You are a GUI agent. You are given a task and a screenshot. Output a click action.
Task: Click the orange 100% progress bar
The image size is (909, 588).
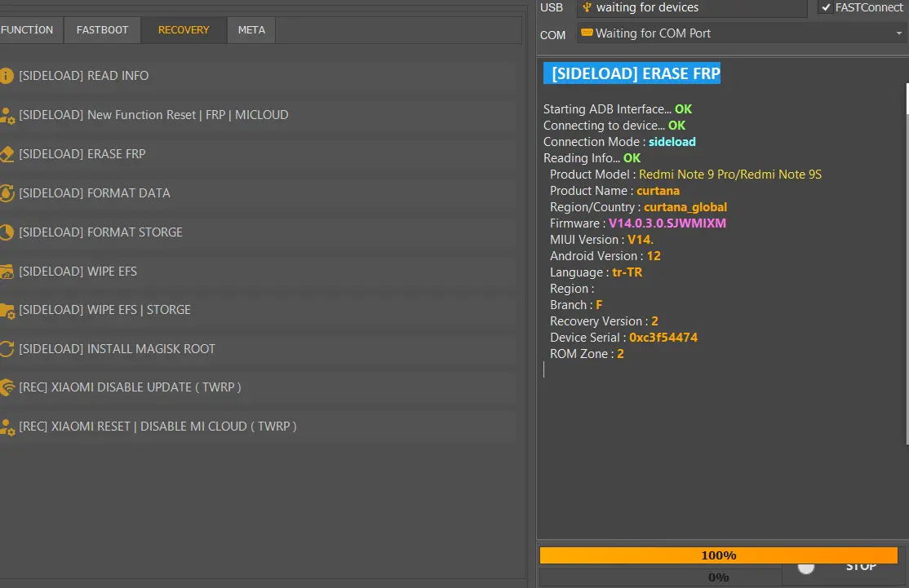pyautogui.click(x=719, y=555)
